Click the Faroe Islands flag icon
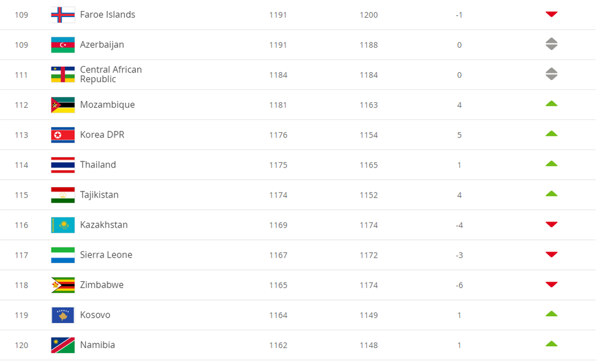Image resolution: width=600 pixels, height=364 pixels. 62,15
